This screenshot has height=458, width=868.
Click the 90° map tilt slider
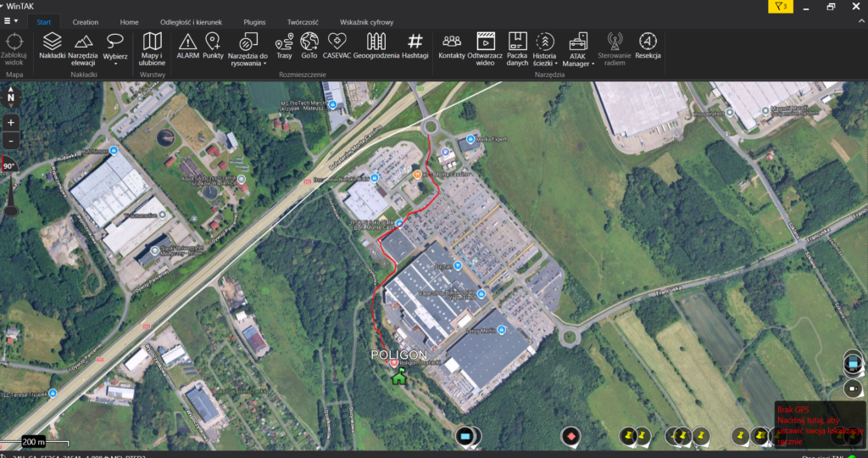point(10,167)
